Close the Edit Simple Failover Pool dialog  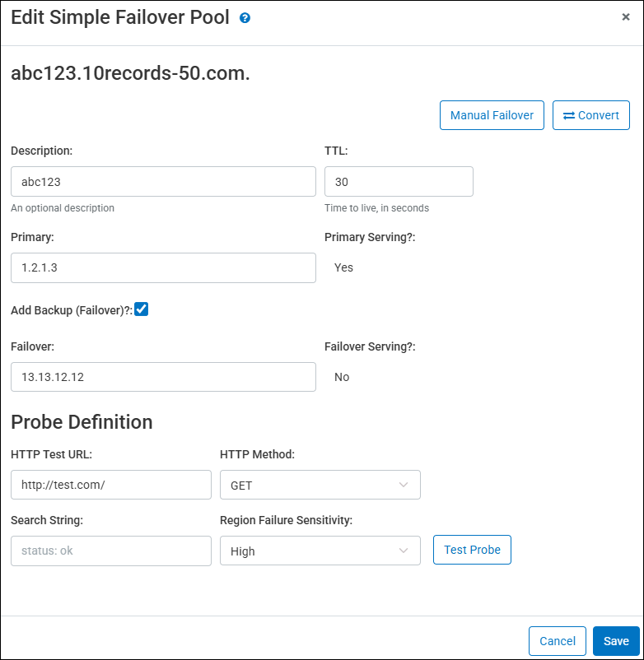[x=626, y=17]
